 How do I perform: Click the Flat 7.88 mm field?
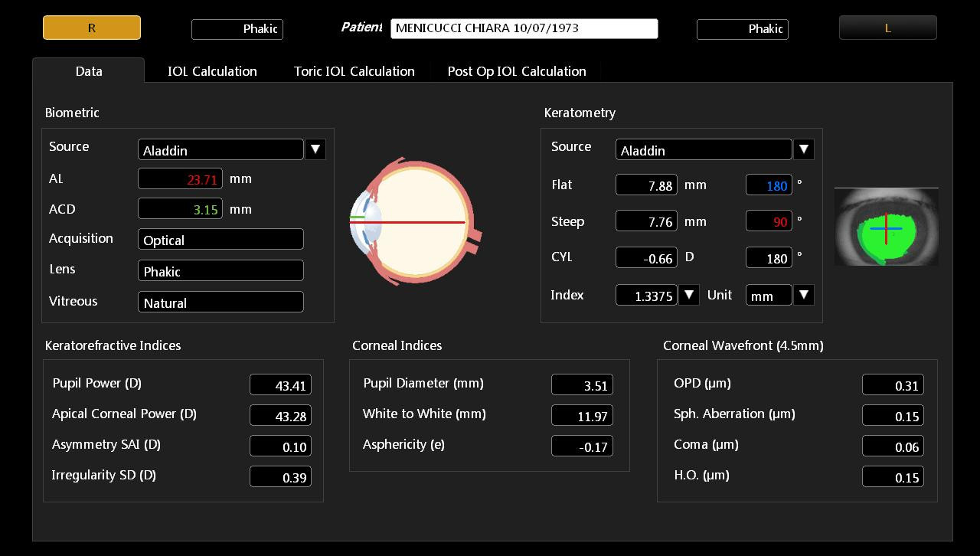pos(646,185)
